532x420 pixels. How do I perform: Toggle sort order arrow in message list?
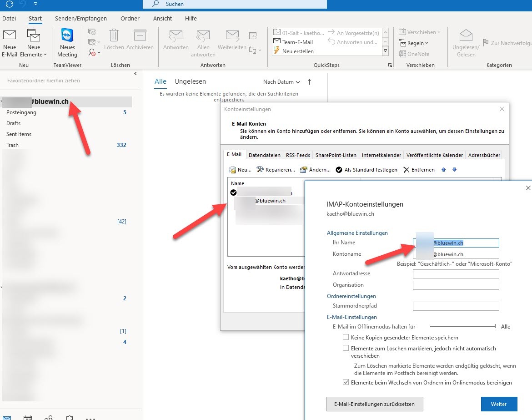coord(310,82)
